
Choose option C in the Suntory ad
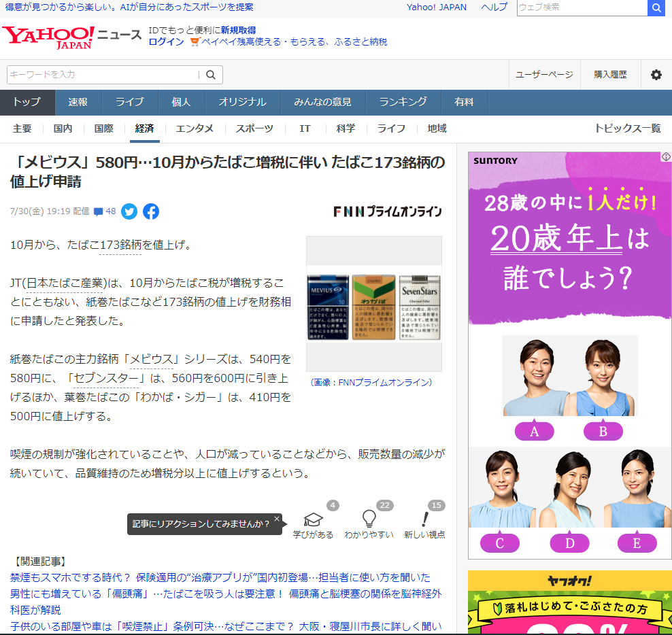click(500, 543)
